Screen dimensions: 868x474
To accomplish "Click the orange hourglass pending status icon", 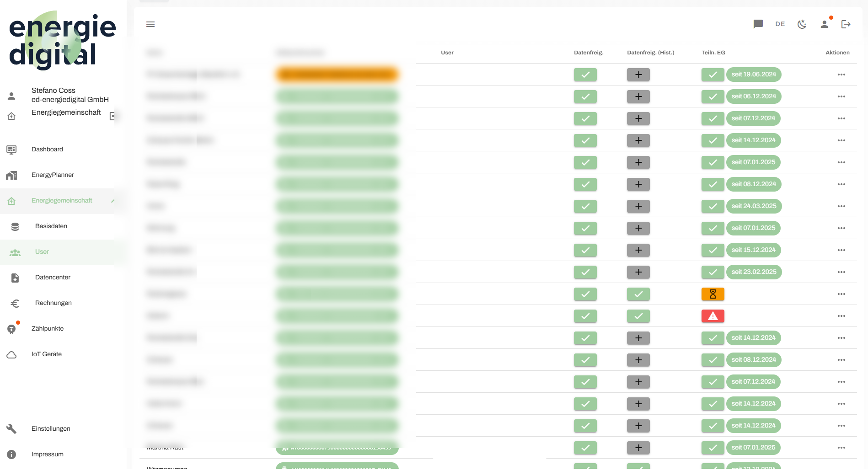I will pyautogui.click(x=713, y=294).
